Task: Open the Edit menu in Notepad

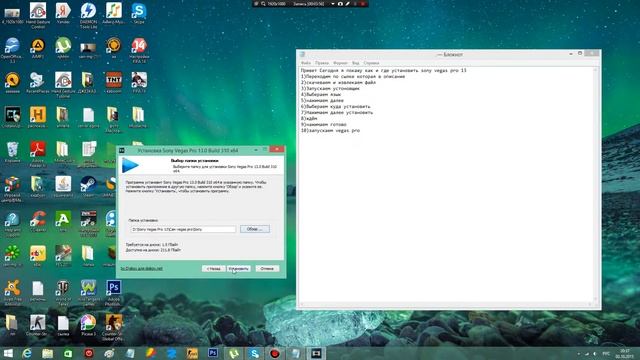Action: coord(322,63)
